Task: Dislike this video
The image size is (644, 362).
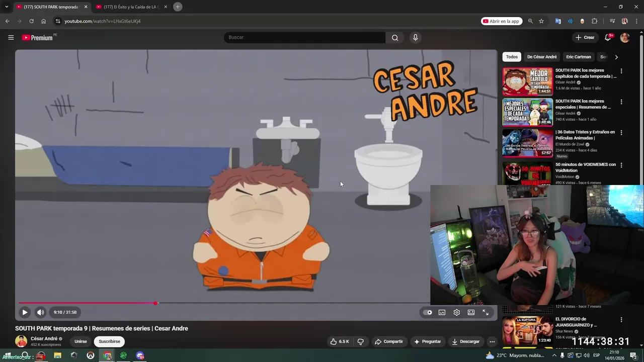Action: click(x=360, y=341)
